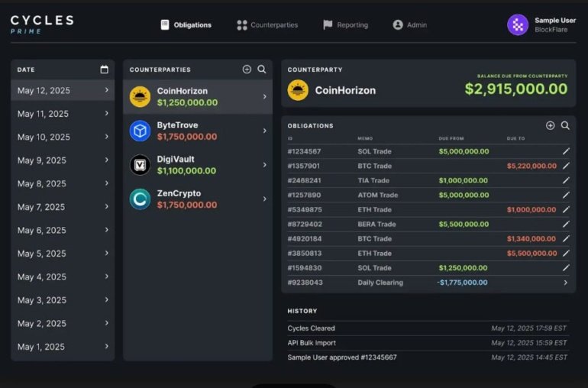Click Sample User name label
Image resolution: width=588 pixels, height=388 pixels.
[x=555, y=21]
